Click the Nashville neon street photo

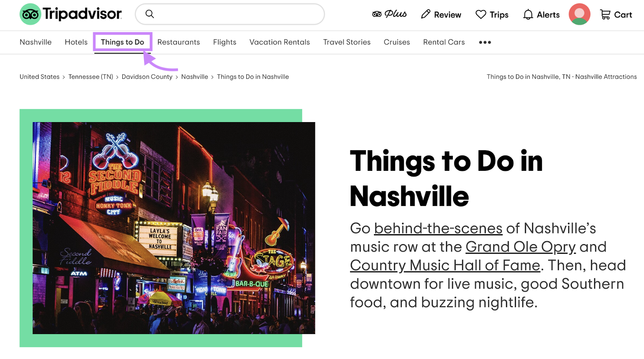point(174,228)
